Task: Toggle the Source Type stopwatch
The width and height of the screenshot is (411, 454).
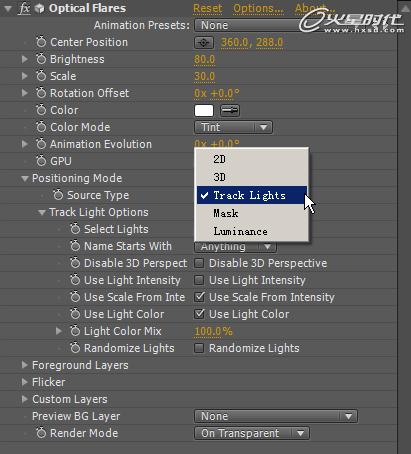Action: pos(58,195)
